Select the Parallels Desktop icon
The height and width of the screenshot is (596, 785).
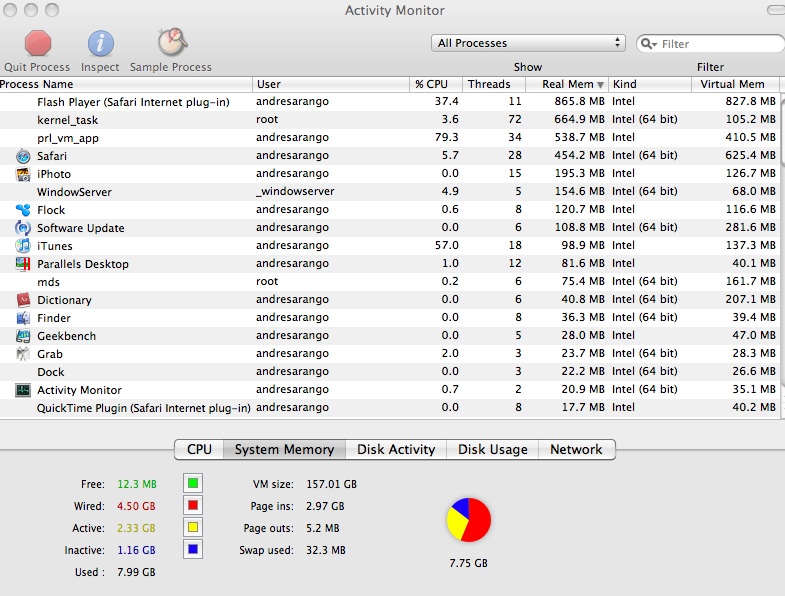click(23, 264)
